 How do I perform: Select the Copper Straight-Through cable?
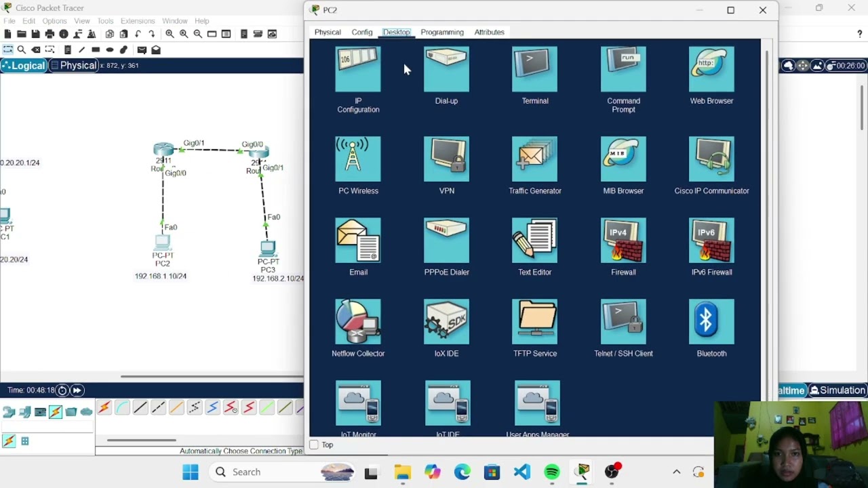click(x=140, y=408)
